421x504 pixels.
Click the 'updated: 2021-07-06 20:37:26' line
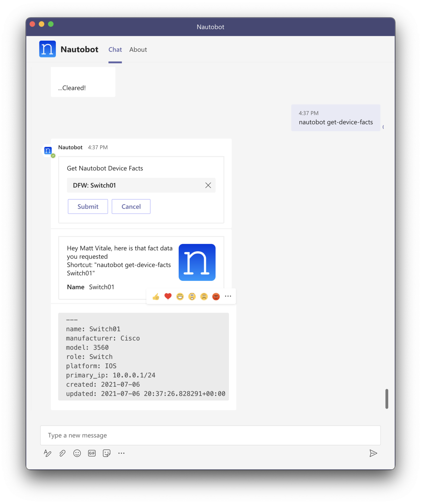pyautogui.click(x=146, y=394)
